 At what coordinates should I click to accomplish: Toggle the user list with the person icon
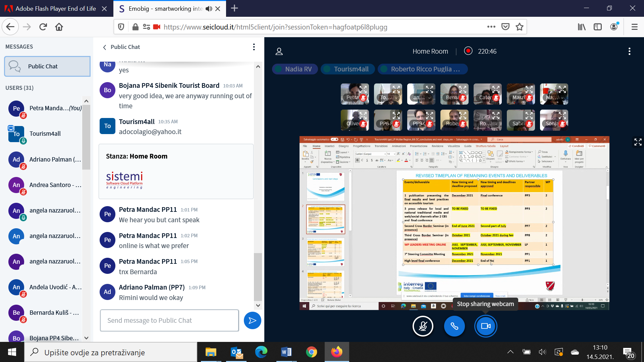pyautogui.click(x=279, y=51)
